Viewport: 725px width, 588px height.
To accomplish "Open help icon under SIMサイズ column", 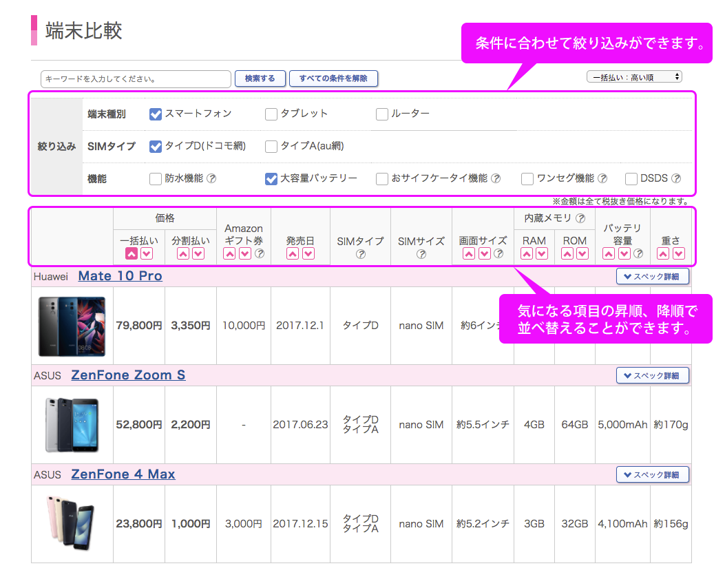I will coord(421,254).
